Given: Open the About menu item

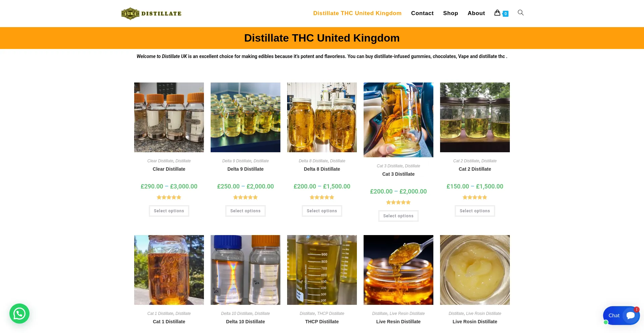Looking at the screenshot, I should (x=476, y=13).
